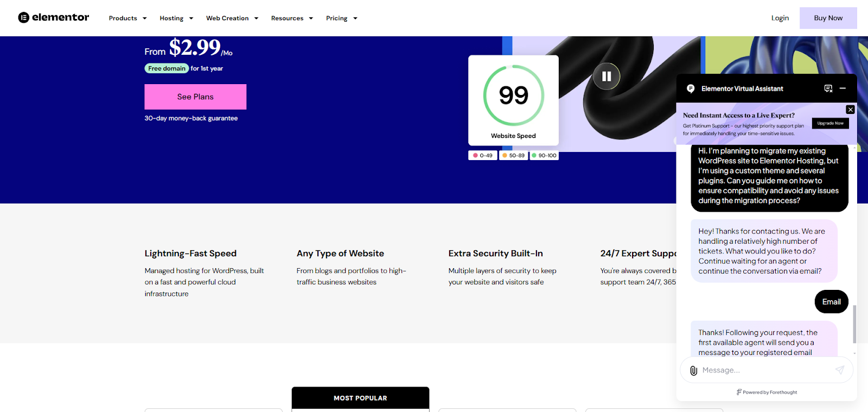This screenshot has height=412, width=868.
Task: Click the Virtual Assistant chat bubble icon
Action: pyautogui.click(x=691, y=88)
